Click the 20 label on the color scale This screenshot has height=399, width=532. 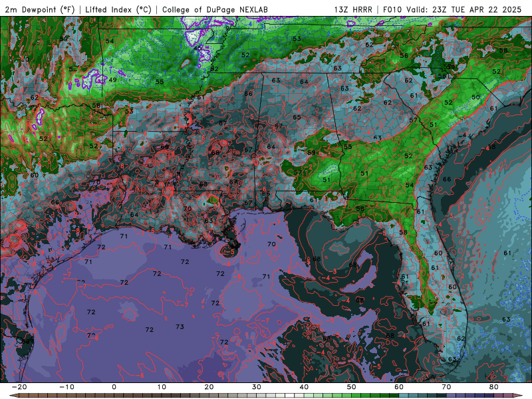pos(209,387)
